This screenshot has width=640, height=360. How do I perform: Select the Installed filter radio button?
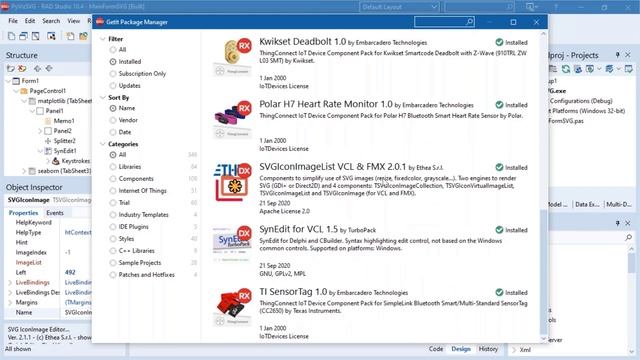(113, 62)
